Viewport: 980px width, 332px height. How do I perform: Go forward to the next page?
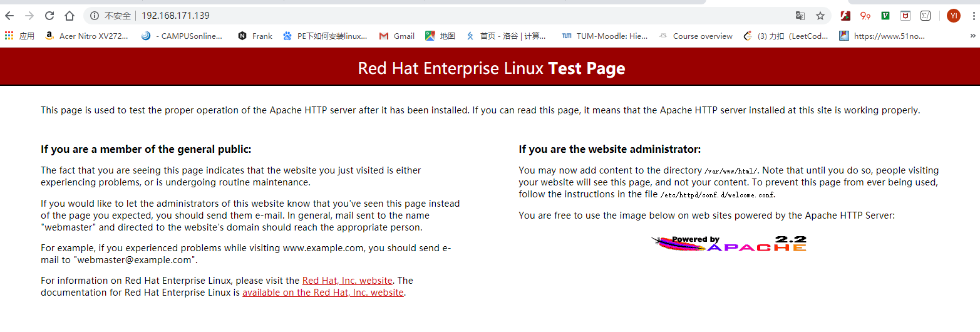coord(29,16)
